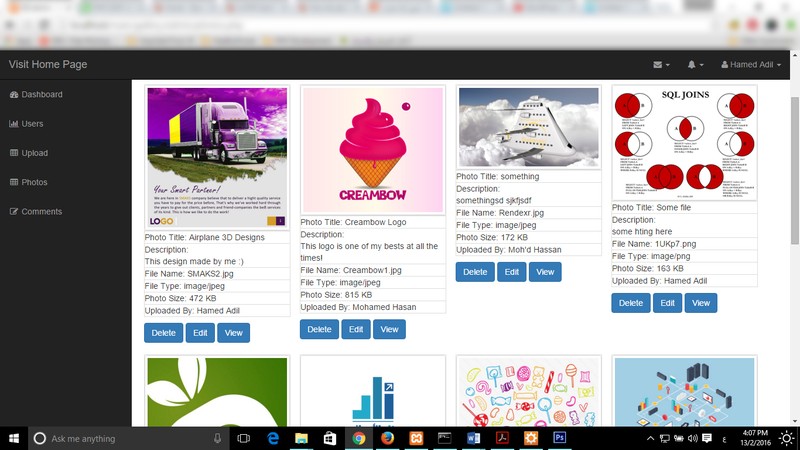Click the page's vertical scrollbar
The height and width of the screenshot is (450, 800).
point(794,200)
